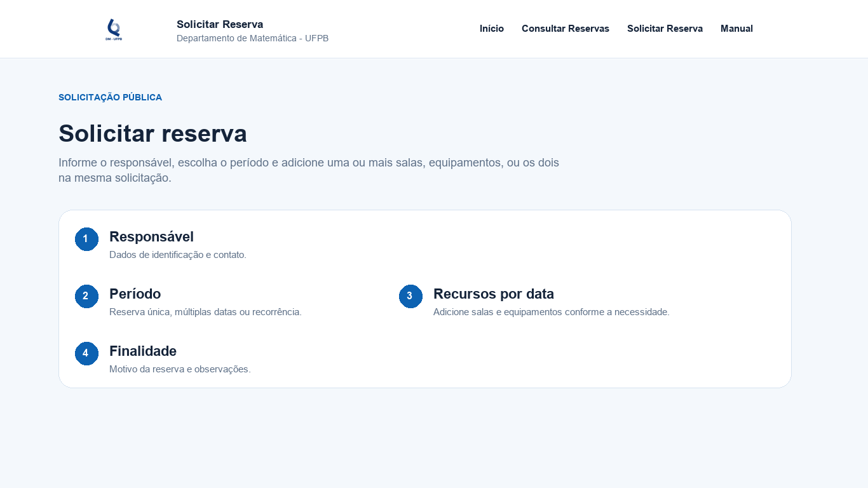Open Solicitar Reserva in the top navigation
The width and height of the screenshot is (868, 488).
pos(665,29)
